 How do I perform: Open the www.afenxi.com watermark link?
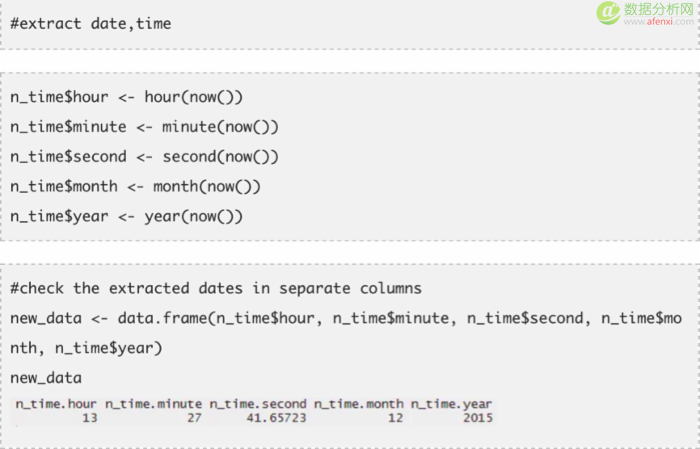658,21
